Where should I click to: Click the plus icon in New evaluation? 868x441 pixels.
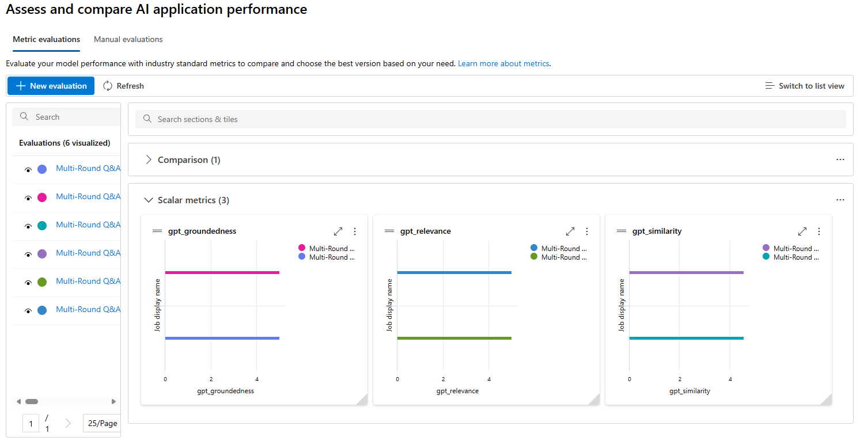coord(21,86)
